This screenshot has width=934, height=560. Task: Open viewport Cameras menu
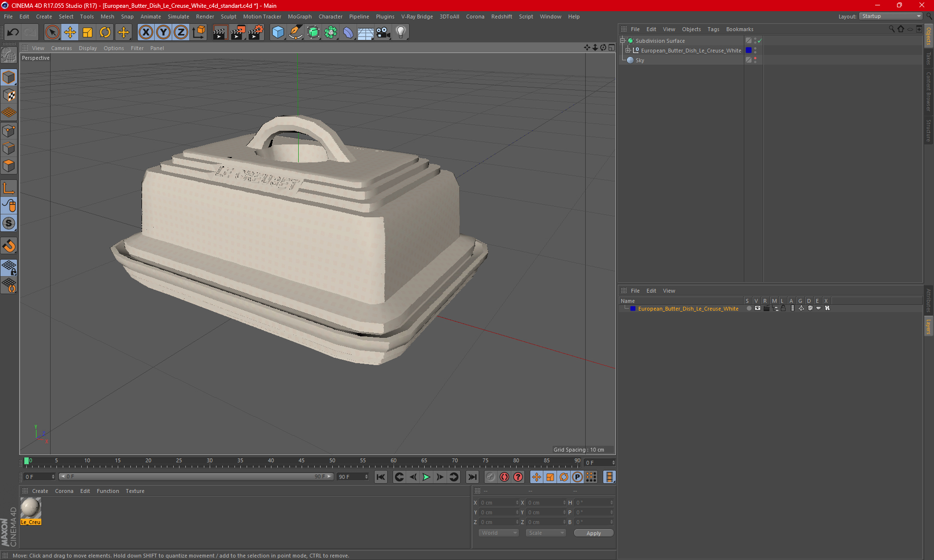pos(61,48)
